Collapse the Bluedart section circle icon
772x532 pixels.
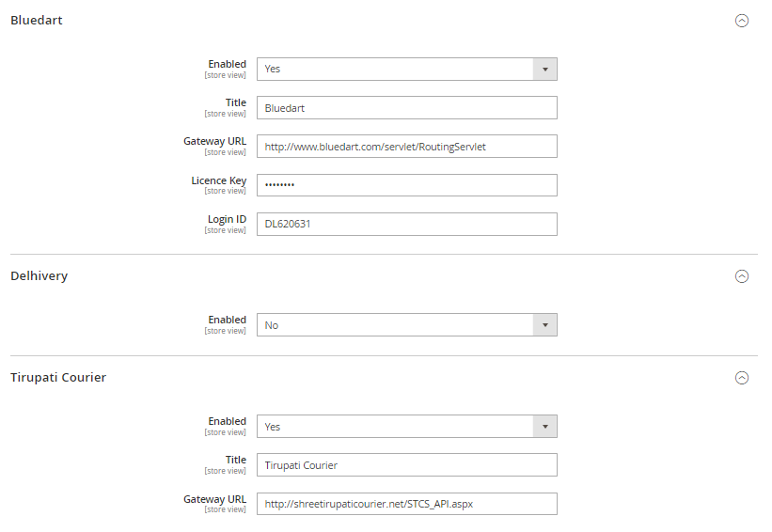click(742, 21)
